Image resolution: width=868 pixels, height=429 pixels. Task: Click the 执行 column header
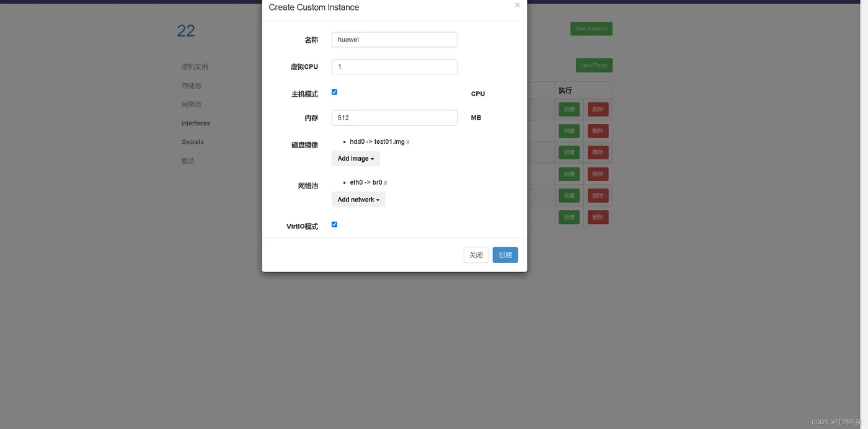[565, 91]
